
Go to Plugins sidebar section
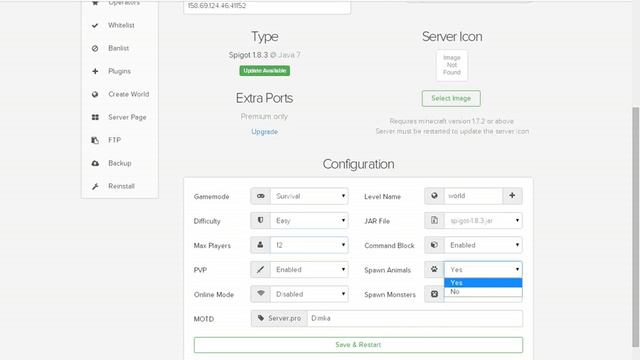(120, 71)
